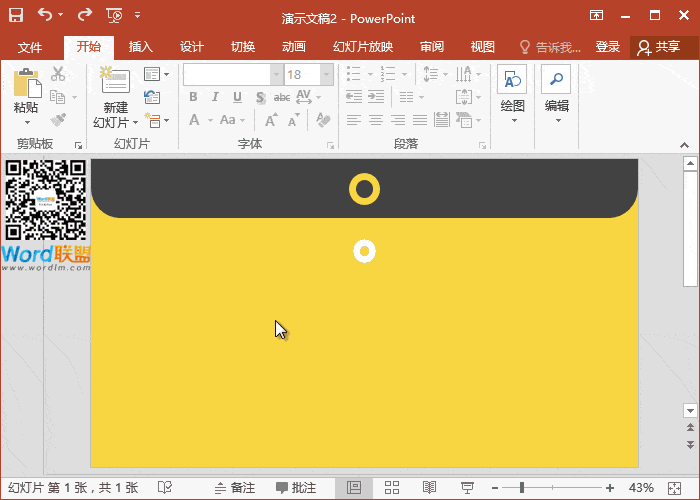
Task: Open the font name dropdown
Action: click(276, 75)
